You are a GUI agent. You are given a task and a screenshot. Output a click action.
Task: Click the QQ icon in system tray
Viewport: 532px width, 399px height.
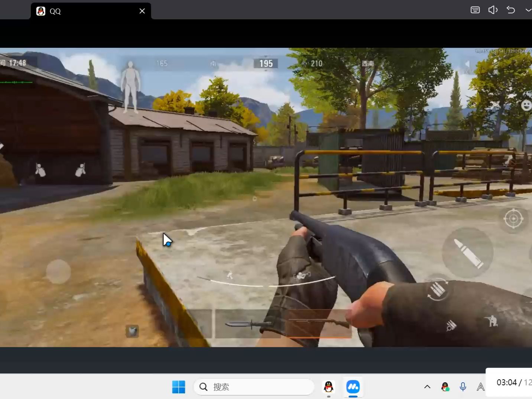coord(445,387)
